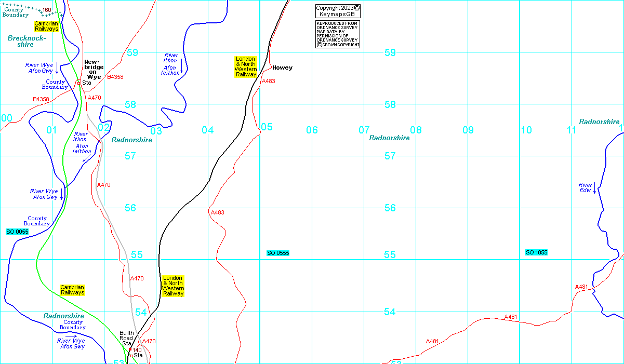
Task: Click the River Edw label
Action: [586, 187]
